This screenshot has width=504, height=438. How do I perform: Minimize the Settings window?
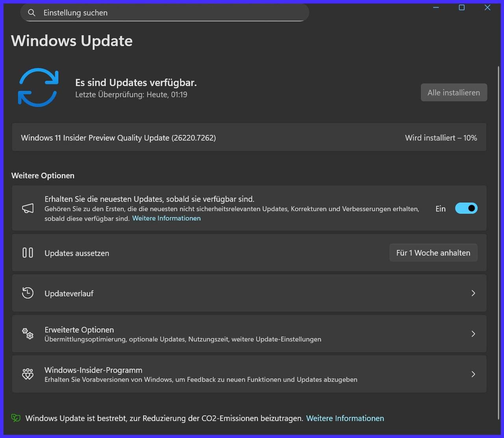tap(436, 7)
